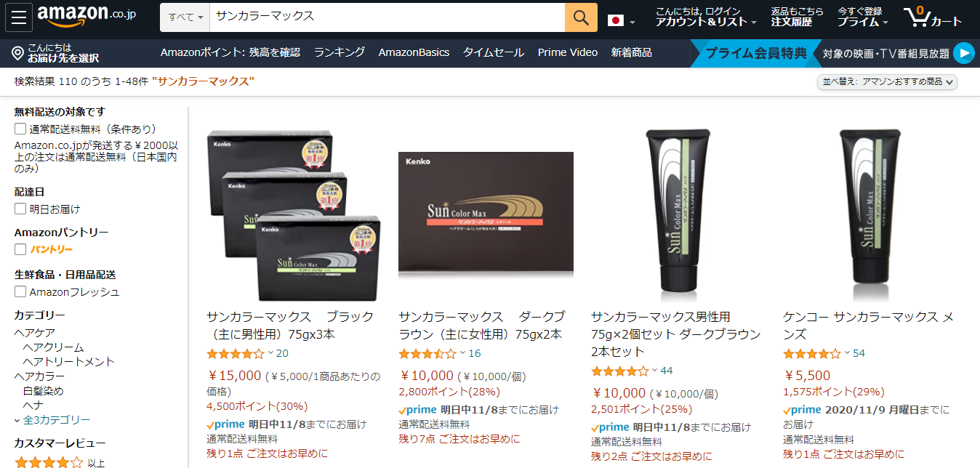Open ケンコー サンカラーマックス メンズ product link
This screenshot has width=980, height=468.
point(868,326)
